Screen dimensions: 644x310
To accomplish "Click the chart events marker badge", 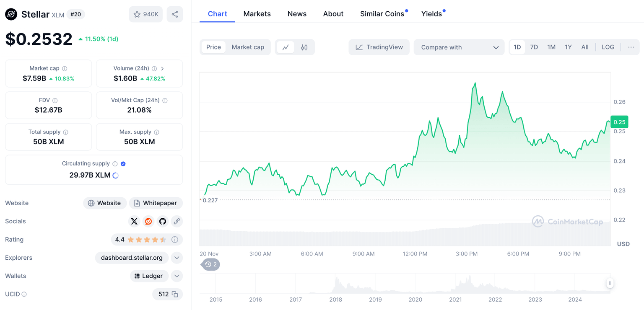I will pyautogui.click(x=211, y=264).
